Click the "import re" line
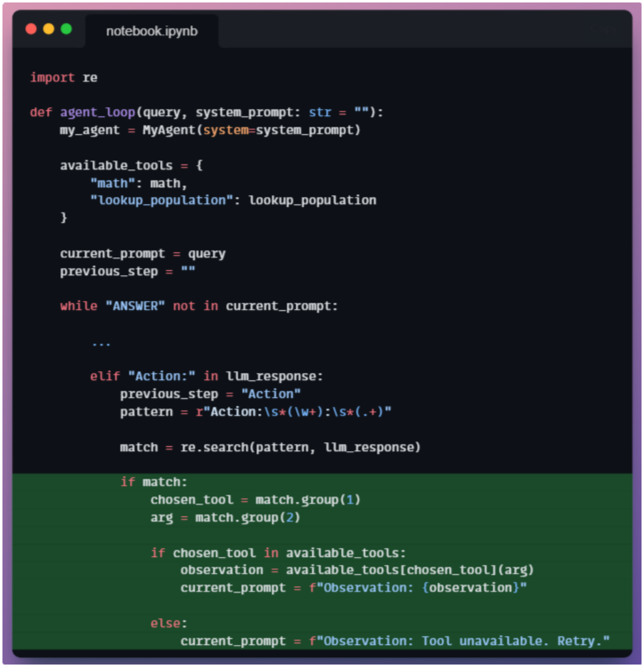 64,78
